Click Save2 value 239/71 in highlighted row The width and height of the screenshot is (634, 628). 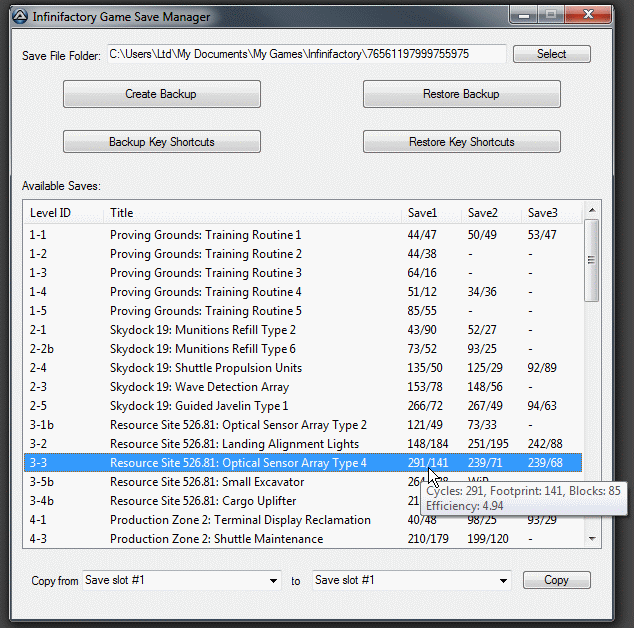pyautogui.click(x=485, y=463)
